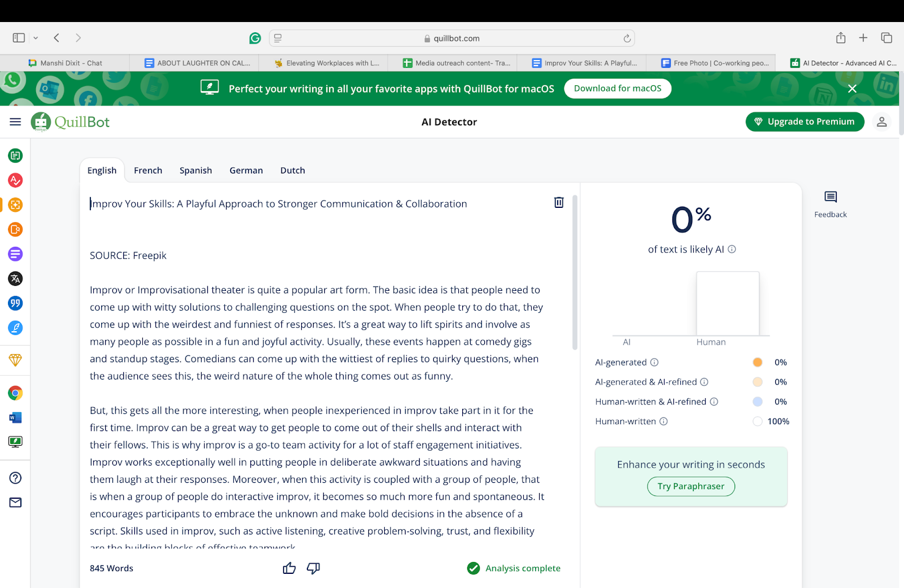
Task: Select the German language tab
Action: pyautogui.click(x=246, y=171)
